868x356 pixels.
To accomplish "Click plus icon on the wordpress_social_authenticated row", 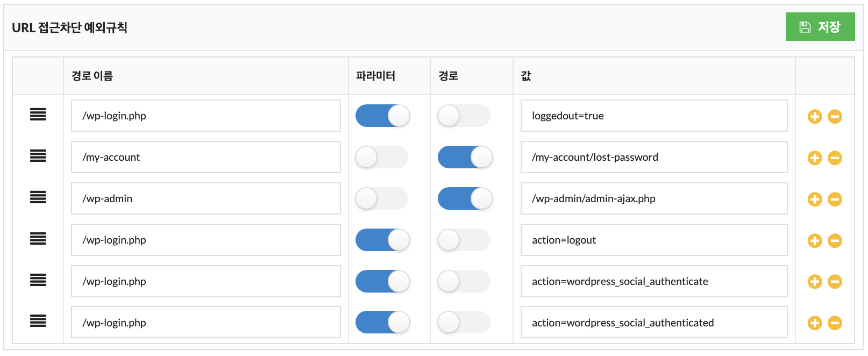I will point(815,323).
